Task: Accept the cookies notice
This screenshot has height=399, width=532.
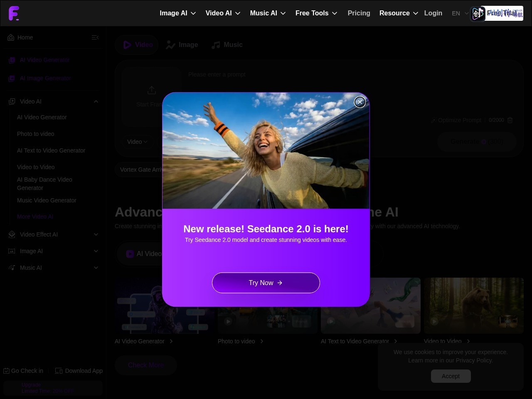Action: click(451, 376)
